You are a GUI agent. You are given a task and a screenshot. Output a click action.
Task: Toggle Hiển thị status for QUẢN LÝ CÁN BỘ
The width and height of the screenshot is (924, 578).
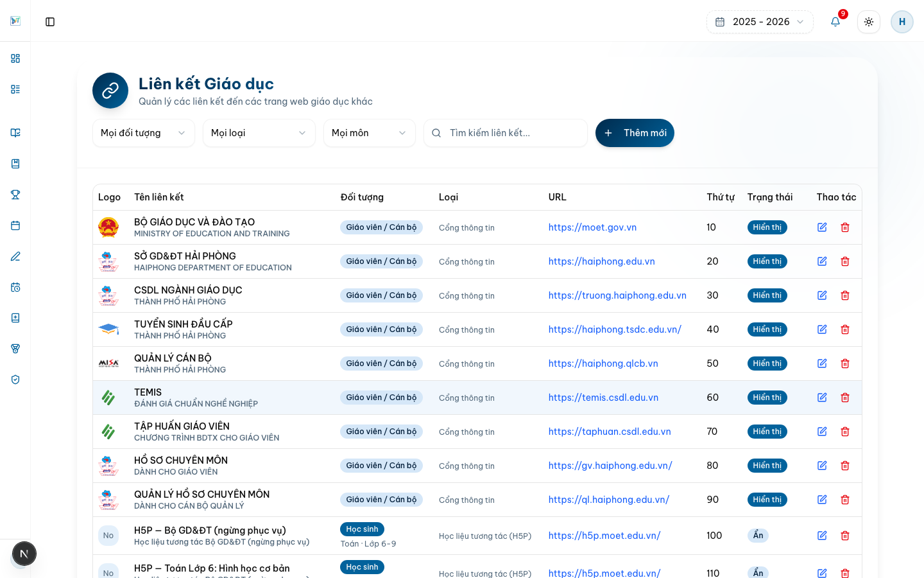click(767, 363)
